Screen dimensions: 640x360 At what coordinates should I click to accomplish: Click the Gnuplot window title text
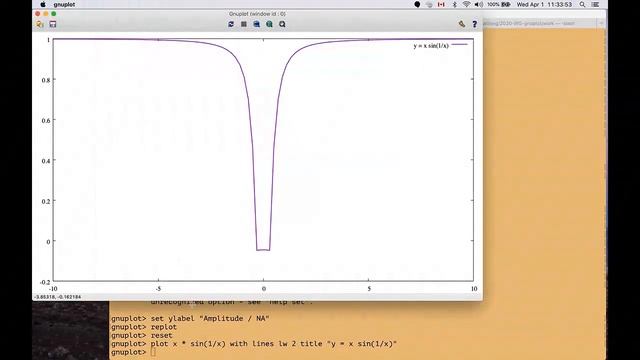coord(257,14)
